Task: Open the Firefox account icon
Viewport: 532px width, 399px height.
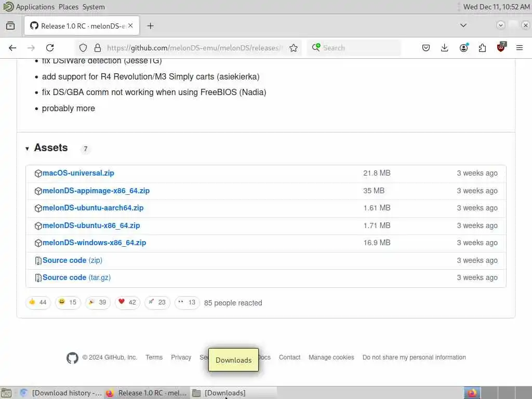Action: coord(463,48)
